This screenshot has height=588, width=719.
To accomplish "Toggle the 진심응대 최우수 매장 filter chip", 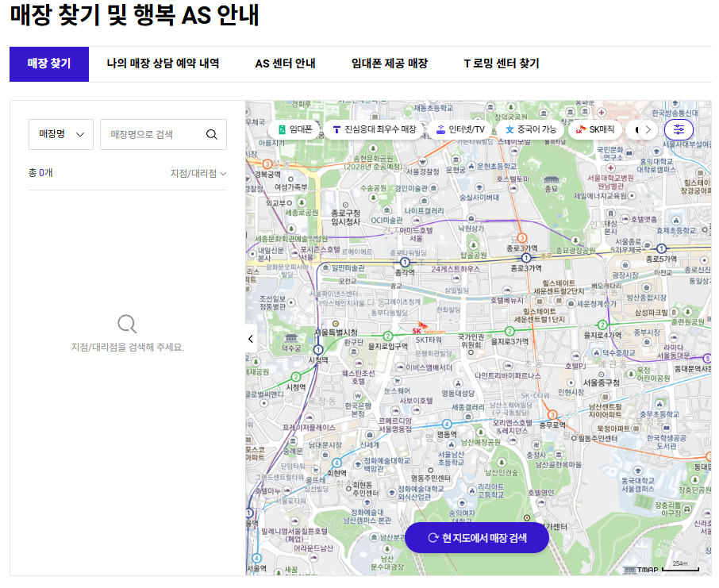I will click(x=375, y=130).
